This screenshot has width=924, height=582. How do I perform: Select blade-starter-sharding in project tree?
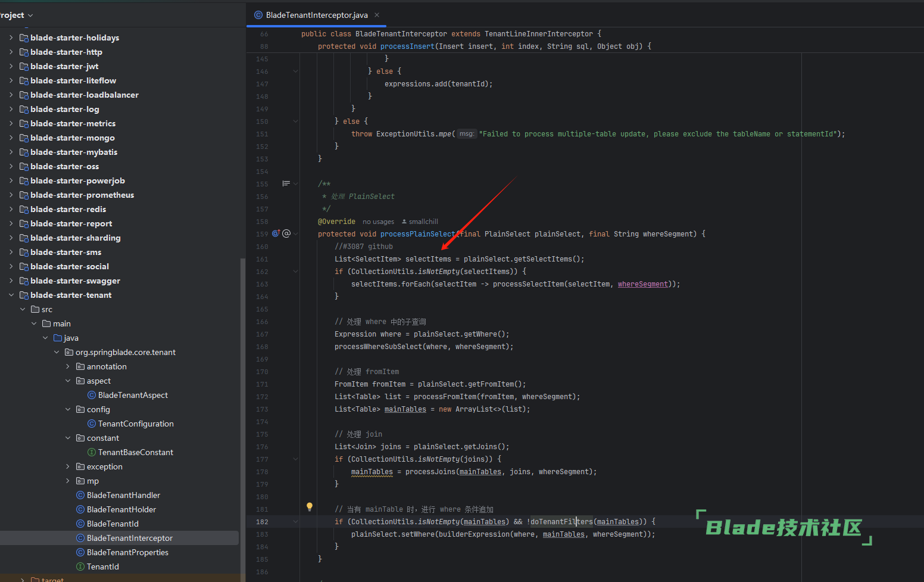(76, 238)
